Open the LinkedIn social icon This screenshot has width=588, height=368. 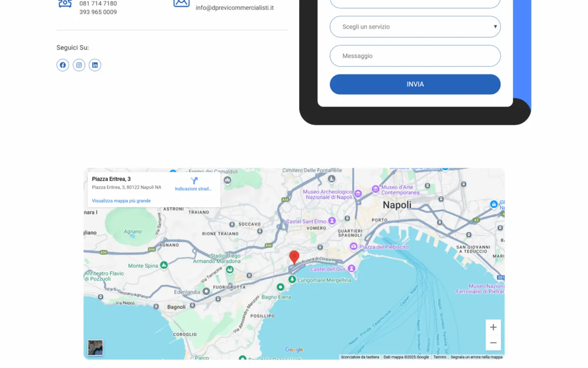coord(95,65)
